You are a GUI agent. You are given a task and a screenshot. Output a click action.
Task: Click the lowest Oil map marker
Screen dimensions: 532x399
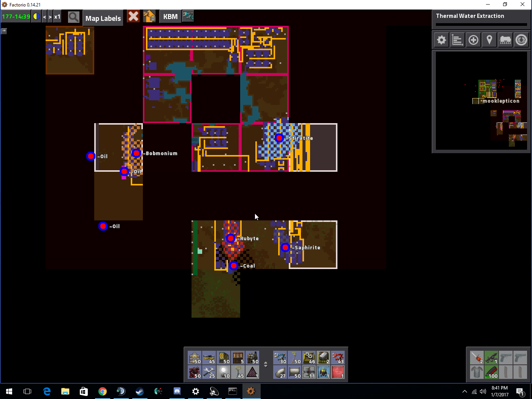pos(103,226)
